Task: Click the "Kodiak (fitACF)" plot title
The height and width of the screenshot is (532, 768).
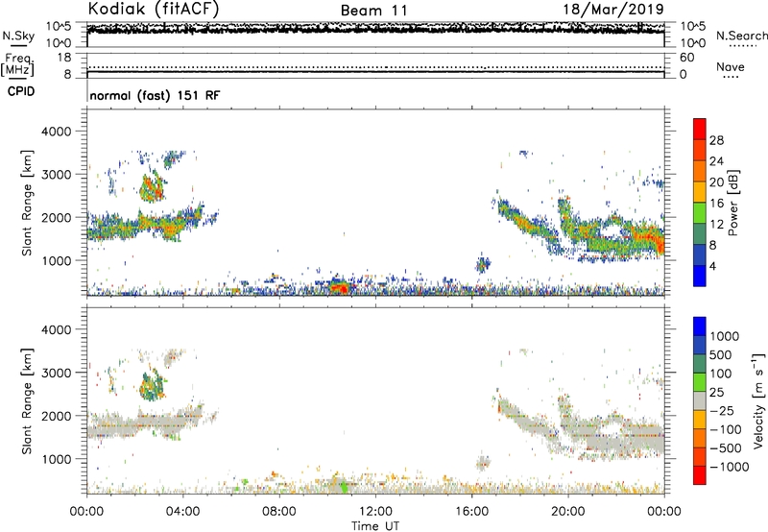Action: (154, 9)
